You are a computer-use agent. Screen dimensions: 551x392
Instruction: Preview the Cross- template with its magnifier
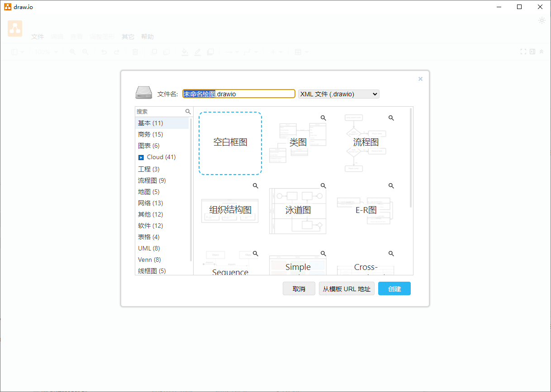(391, 253)
